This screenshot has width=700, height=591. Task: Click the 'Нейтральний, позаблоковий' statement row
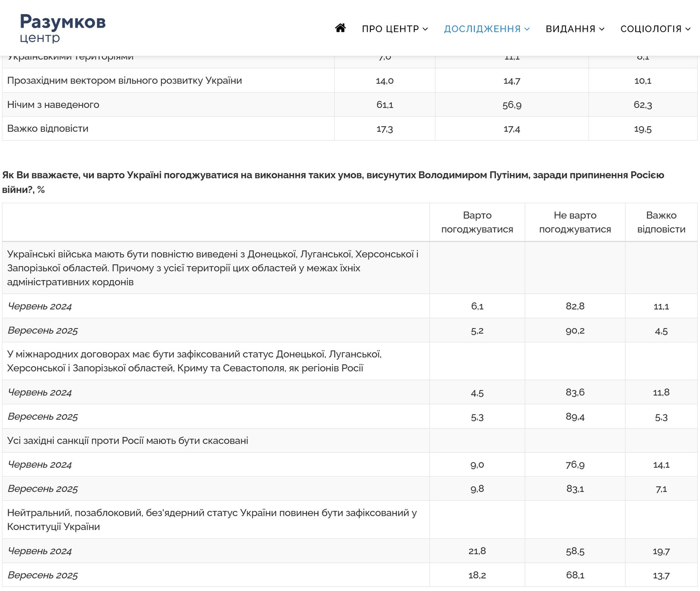(212, 519)
